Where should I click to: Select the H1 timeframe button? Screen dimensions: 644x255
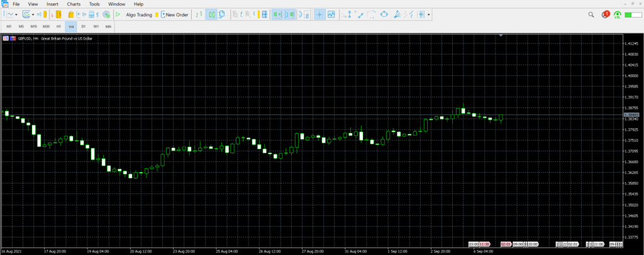pos(58,26)
